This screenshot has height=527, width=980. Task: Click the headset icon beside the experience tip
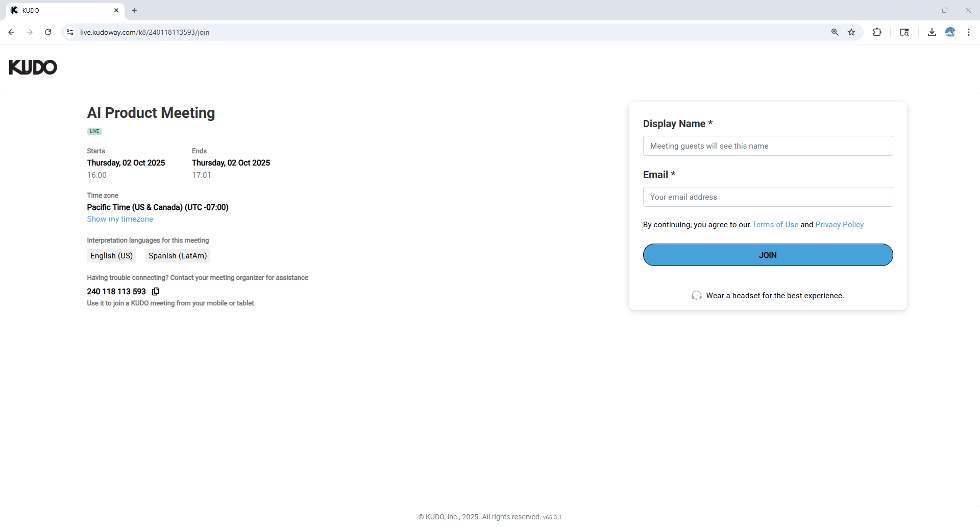pyautogui.click(x=697, y=295)
